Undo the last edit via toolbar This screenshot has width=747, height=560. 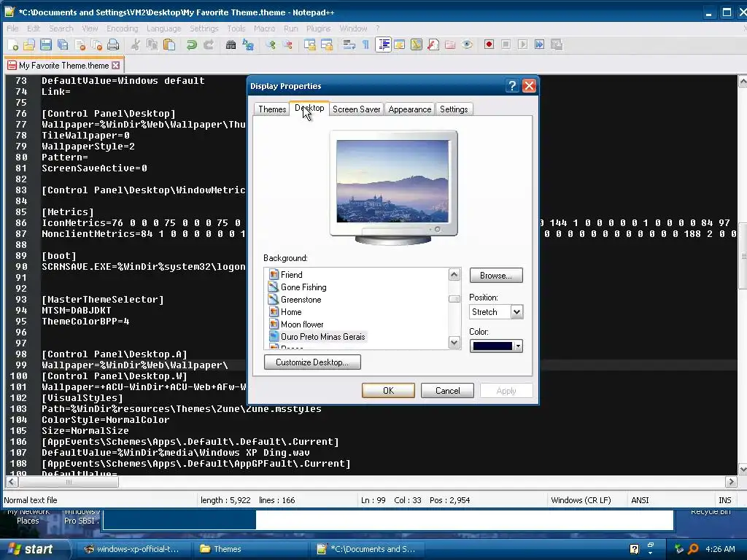pyautogui.click(x=192, y=44)
